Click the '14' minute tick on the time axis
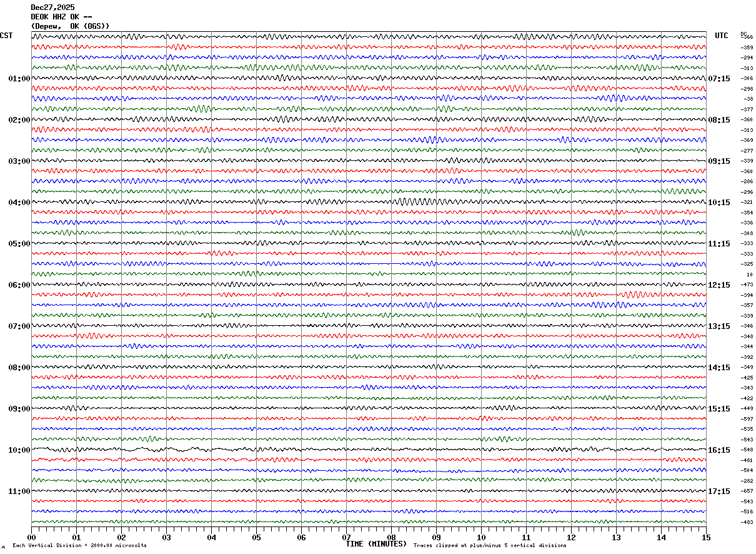Viewport: 756px width, 554px height. coord(661,537)
